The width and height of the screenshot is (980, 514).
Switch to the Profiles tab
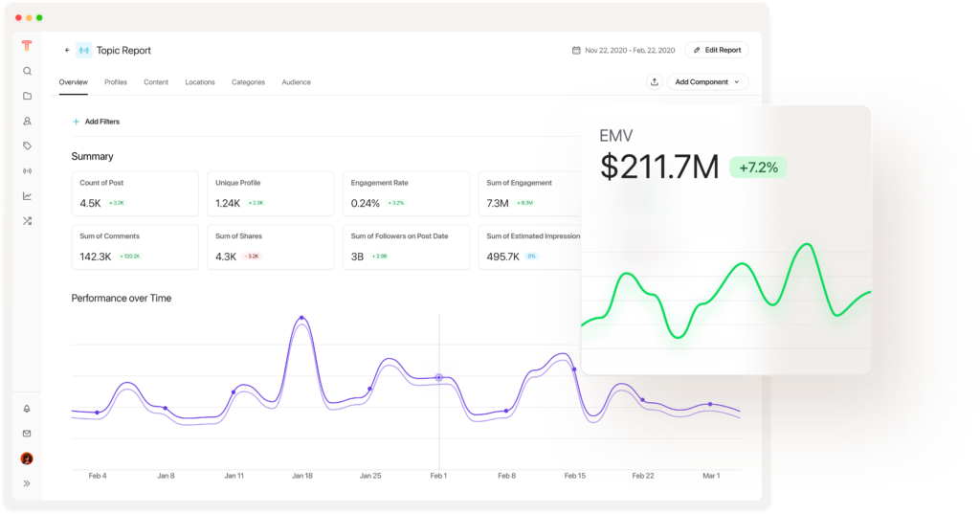point(116,82)
